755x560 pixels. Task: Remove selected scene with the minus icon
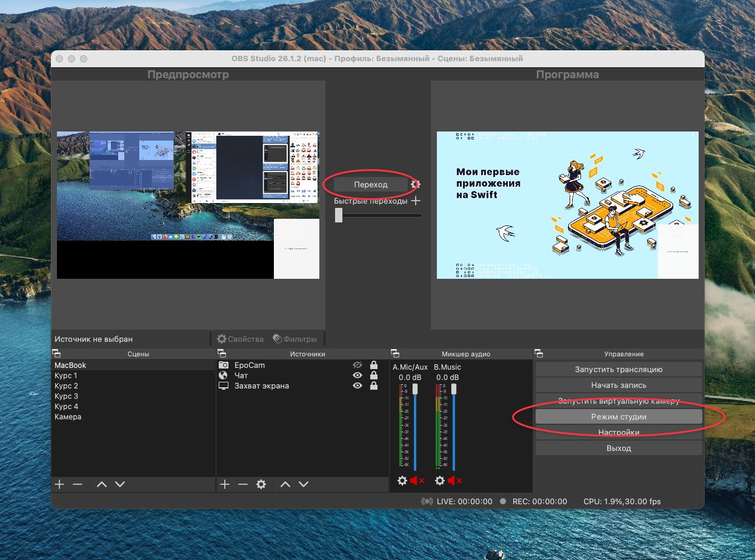click(78, 484)
